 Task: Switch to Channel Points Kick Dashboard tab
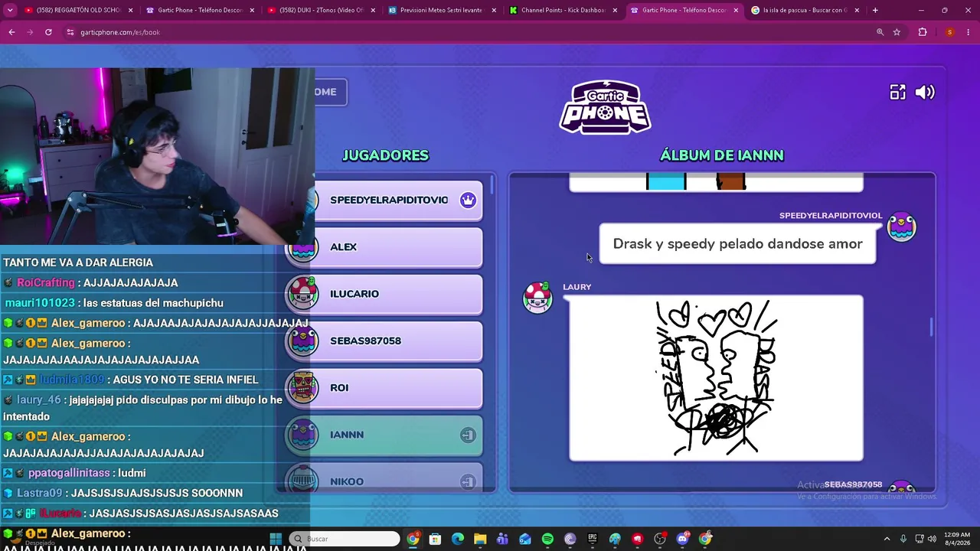coord(562,11)
